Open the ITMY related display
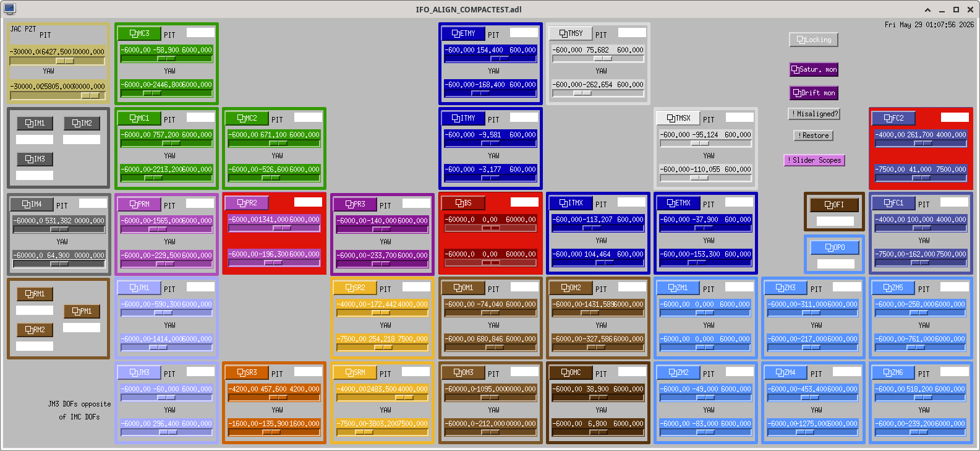The image size is (980, 451). click(463, 118)
